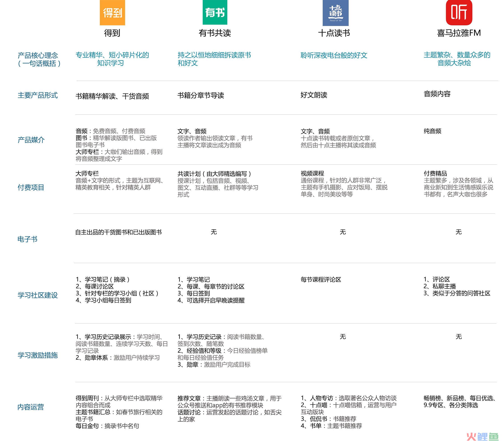
Task: Click 2、勋章体系：激励用户持续学习
Action: point(118,358)
